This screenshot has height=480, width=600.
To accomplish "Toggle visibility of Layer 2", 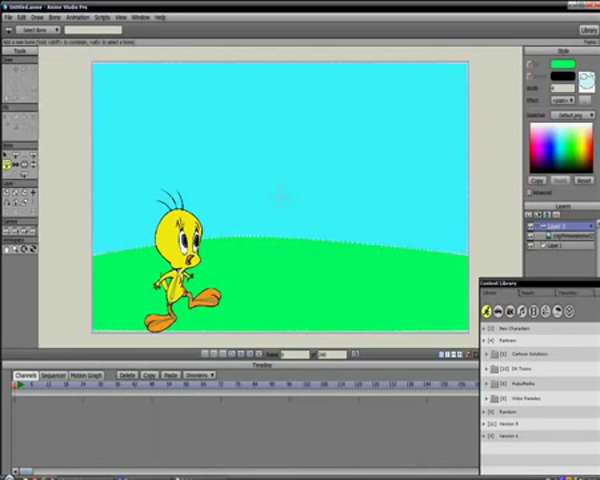I will (x=531, y=226).
